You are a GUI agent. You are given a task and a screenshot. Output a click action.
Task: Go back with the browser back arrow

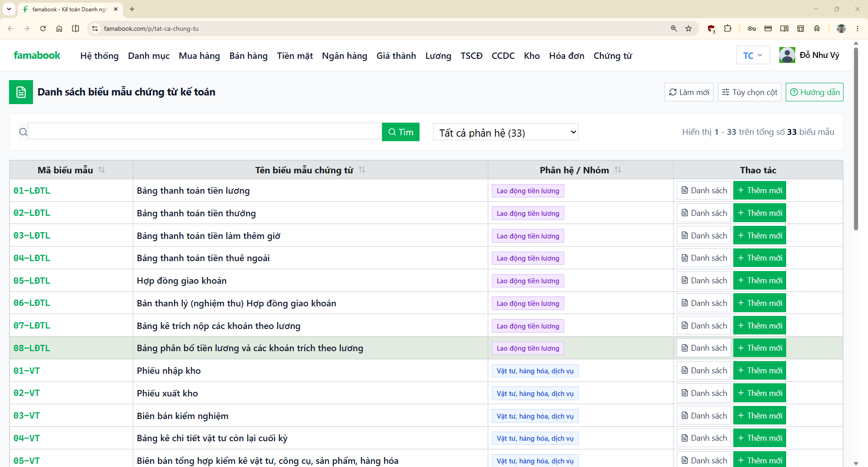10,29
